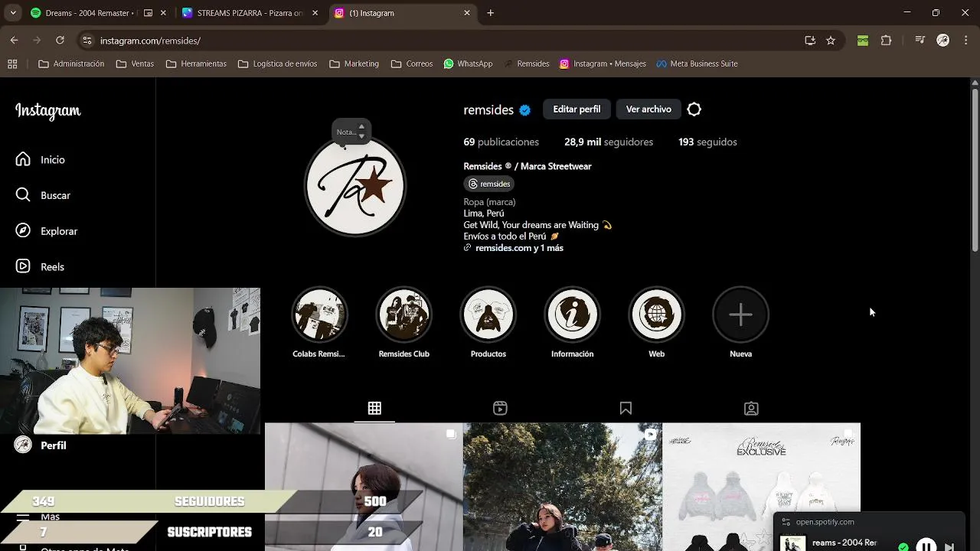Open the 193 seguidos list
This screenshot has height=551, width=980.
coord(707,142)
